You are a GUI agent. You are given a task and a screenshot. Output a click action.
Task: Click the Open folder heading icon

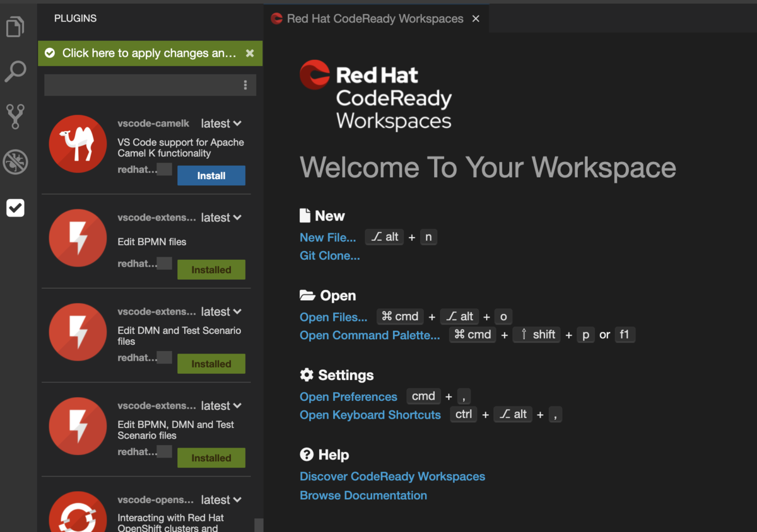tap(307, 295)
